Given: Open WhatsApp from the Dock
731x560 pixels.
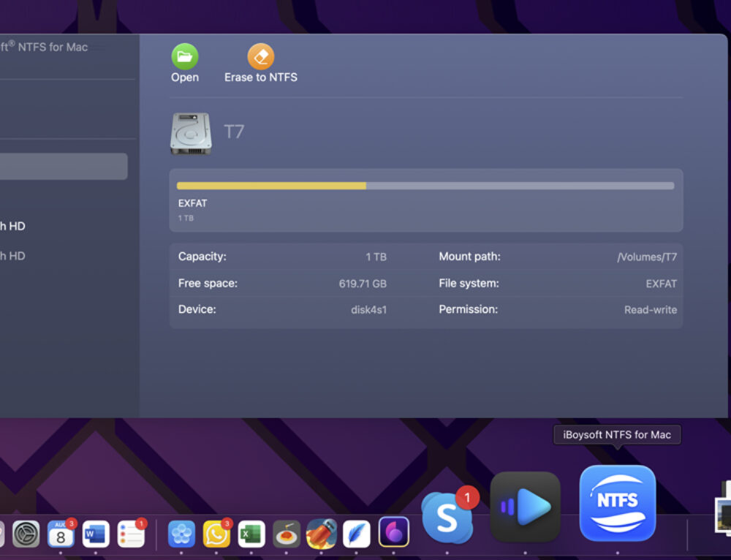Looking at the screenshot, I should click(x=216, y=534).
